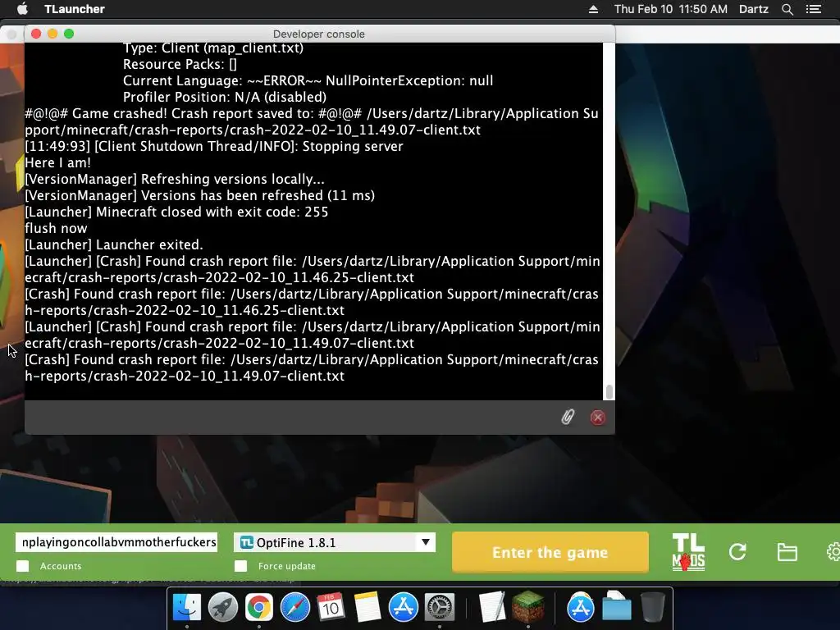
Task: Click '[Launcher] Launcher exited.' log line
Action: [x=113, y=244]
